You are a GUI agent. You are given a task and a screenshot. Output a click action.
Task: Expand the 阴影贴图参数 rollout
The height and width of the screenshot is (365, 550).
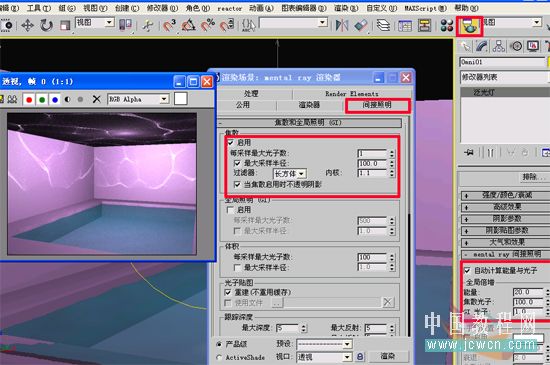click(505, 230)
